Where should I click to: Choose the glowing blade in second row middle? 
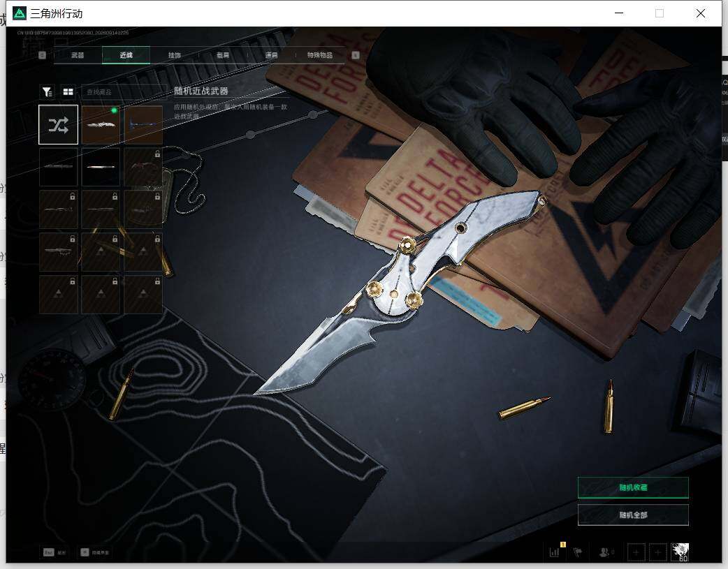tap(101, 167)
